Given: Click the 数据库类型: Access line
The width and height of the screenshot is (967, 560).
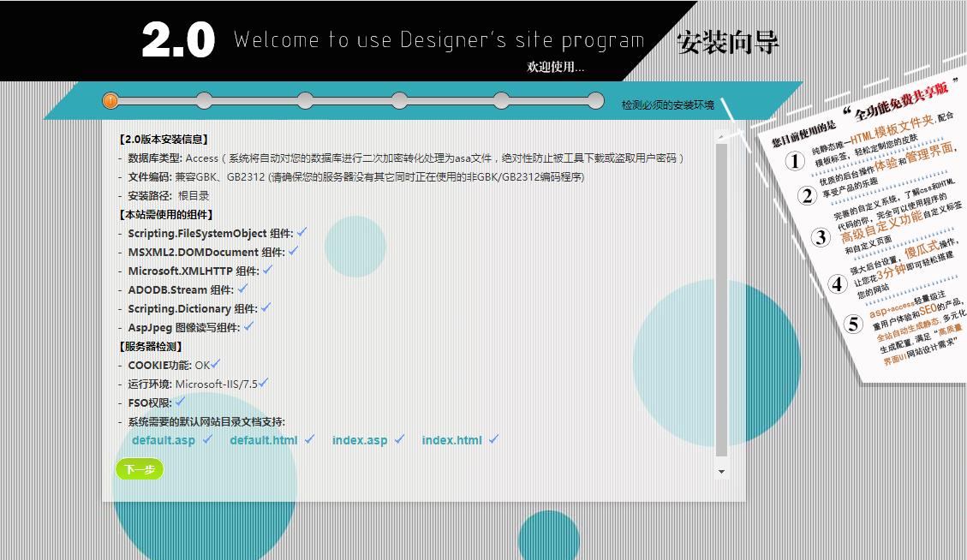Looking at the screenshot, I should point(402,158).
